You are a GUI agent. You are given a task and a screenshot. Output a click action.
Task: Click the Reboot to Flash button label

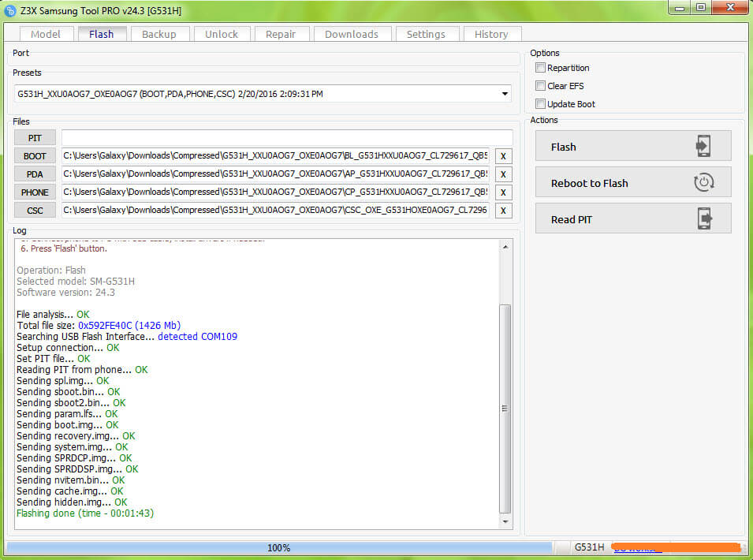click(589, 184)
